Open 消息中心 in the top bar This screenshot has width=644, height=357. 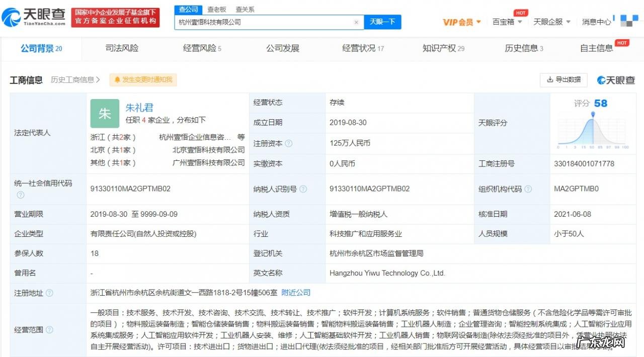pyautogui.click(x=596, y=22)
